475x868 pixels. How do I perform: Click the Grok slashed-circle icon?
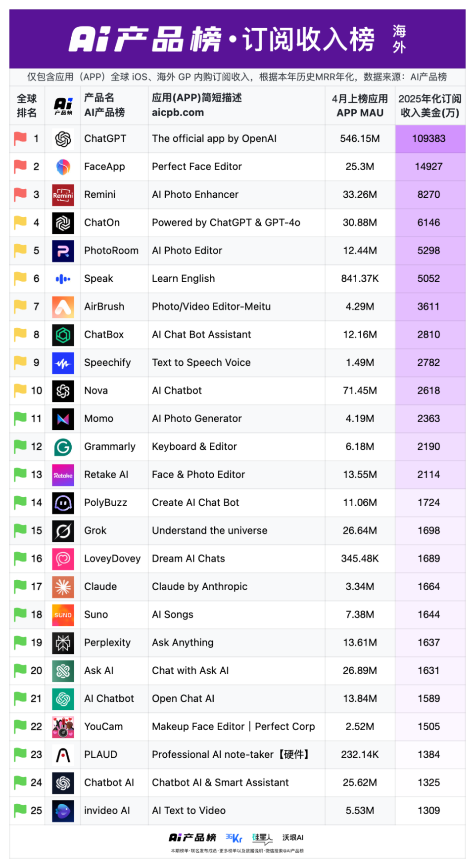click(63, 531)
